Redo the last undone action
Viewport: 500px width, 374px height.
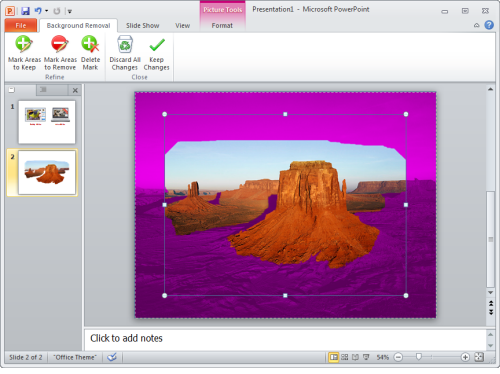57,11
